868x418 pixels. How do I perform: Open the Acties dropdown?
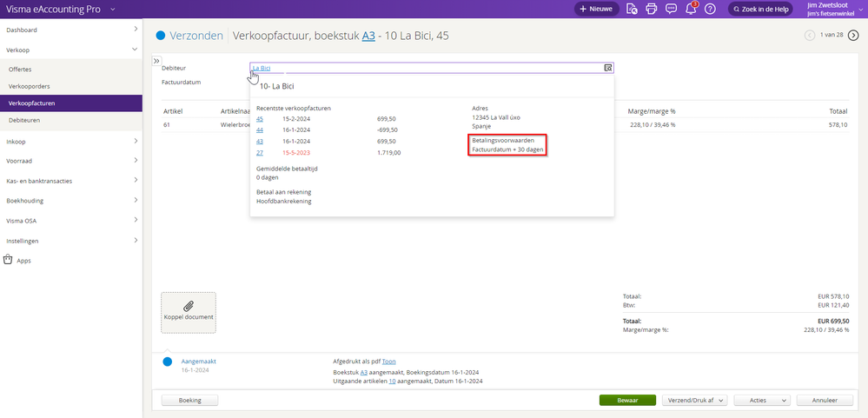pos(762,400)
